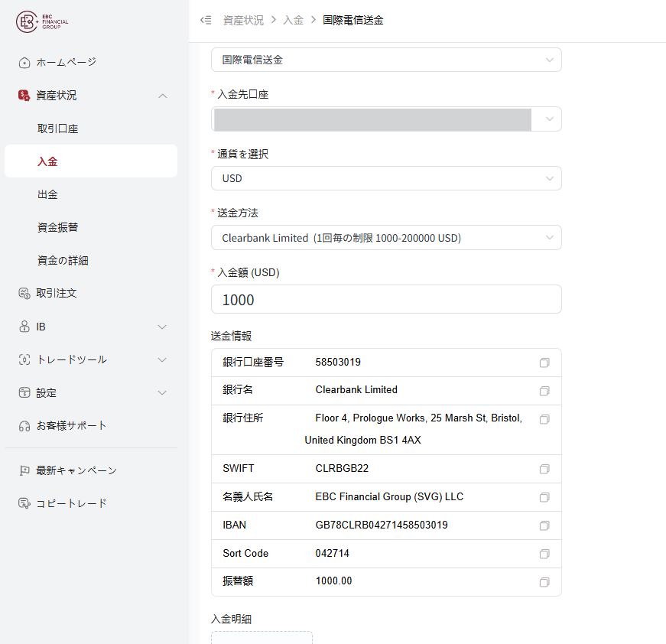This screenshot has height=644, width=666.
Task: Click the flag icon for 最新キャンペーン
Action: tap(24, 470)
